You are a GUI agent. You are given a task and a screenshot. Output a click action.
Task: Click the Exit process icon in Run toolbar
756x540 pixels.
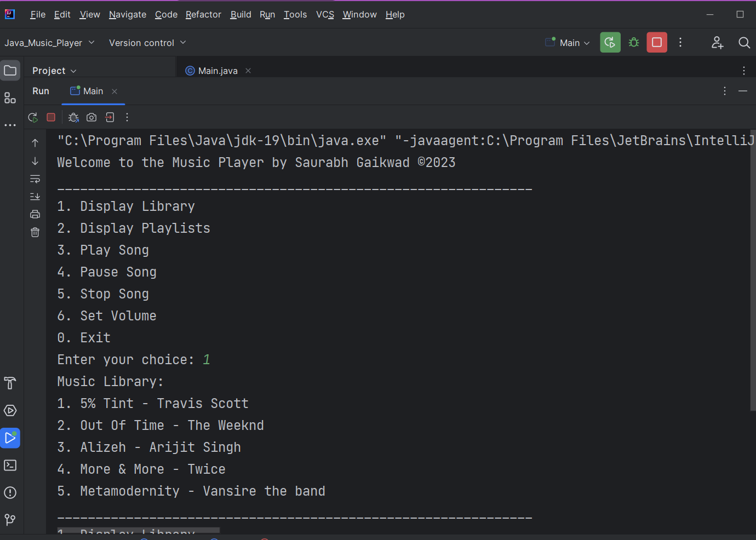(x=110, y=117)
